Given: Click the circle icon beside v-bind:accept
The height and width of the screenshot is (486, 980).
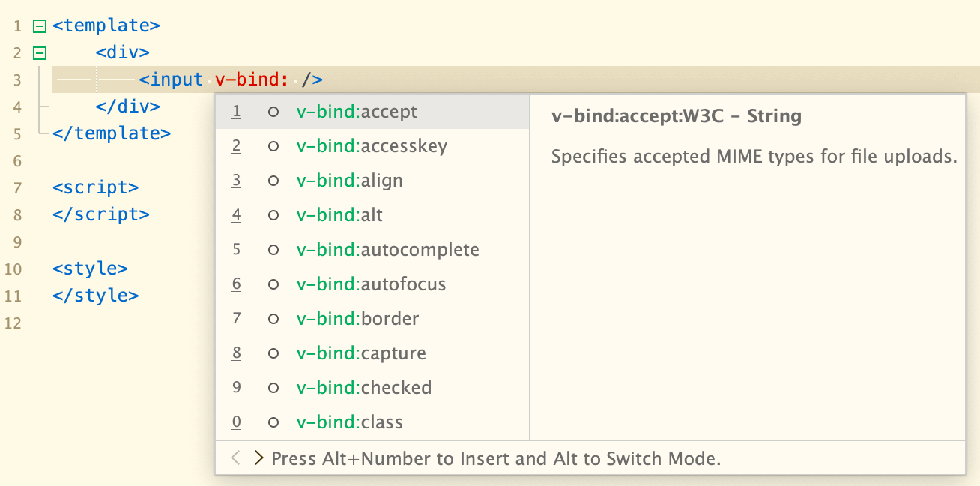Looking at the screenshot, I should pyautogui.click(x=273, y=112).
